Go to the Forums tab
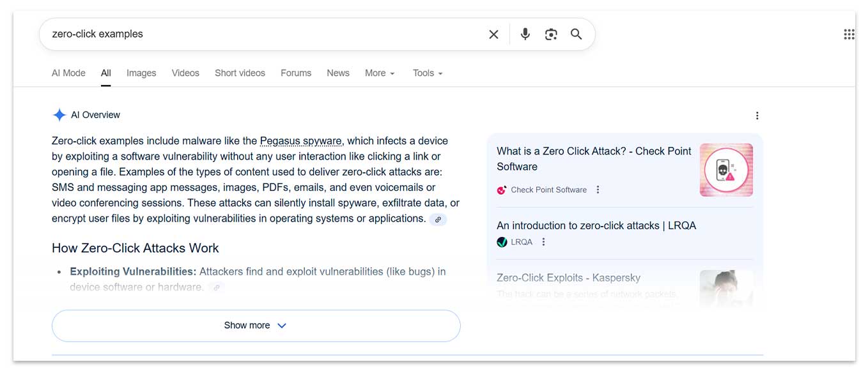868x371 pixels. click(296, 73)
